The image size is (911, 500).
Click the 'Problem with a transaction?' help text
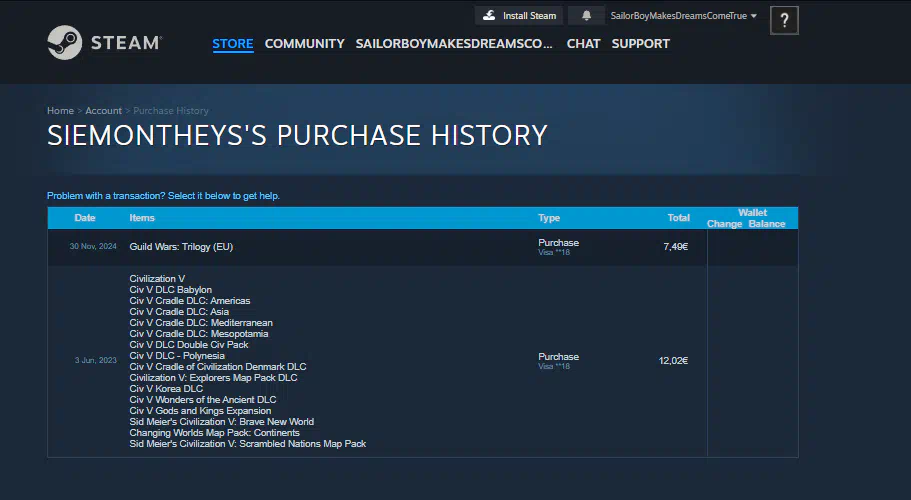pos(163,196)
